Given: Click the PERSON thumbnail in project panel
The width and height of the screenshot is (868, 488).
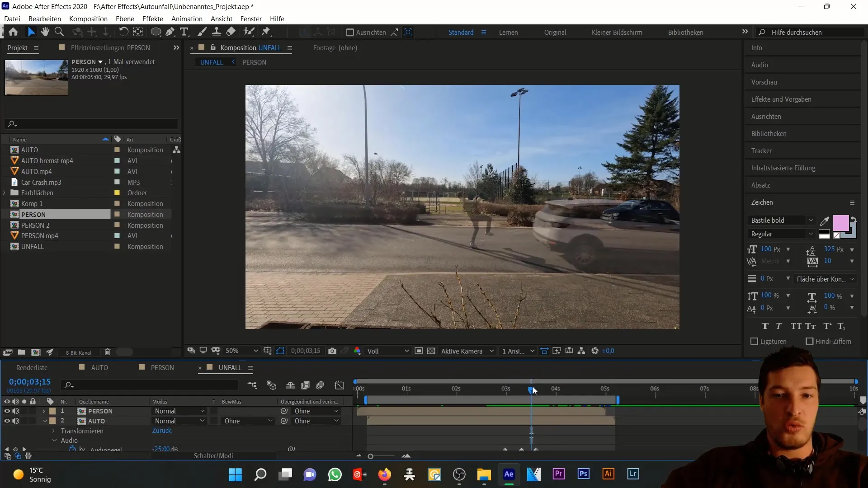Looking at the screenshot, I should (36, 76).
